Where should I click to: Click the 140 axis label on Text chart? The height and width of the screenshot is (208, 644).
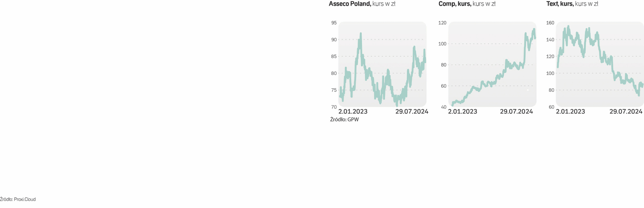(x=550, y=40)
